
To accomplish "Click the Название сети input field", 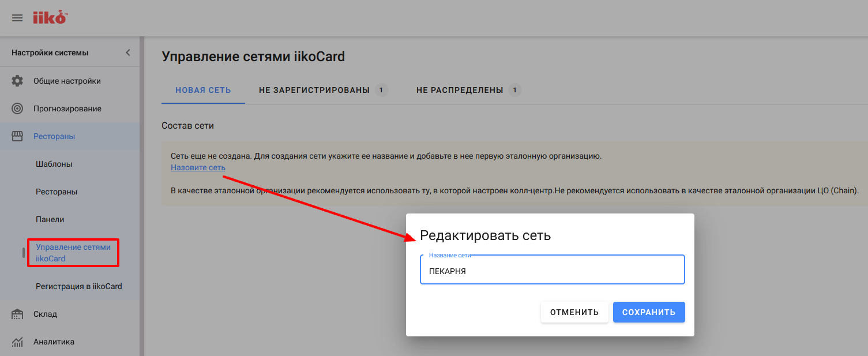I will pos(551,269).
